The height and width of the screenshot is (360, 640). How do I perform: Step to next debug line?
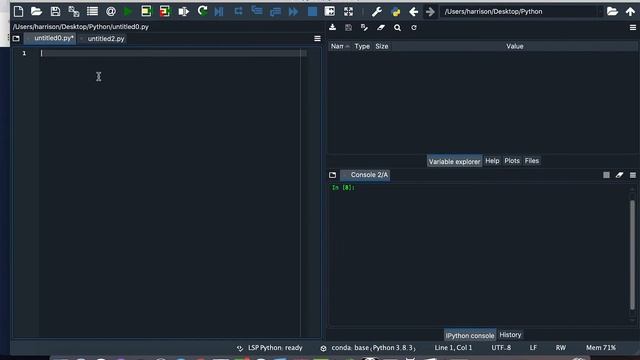click(238, 11)
